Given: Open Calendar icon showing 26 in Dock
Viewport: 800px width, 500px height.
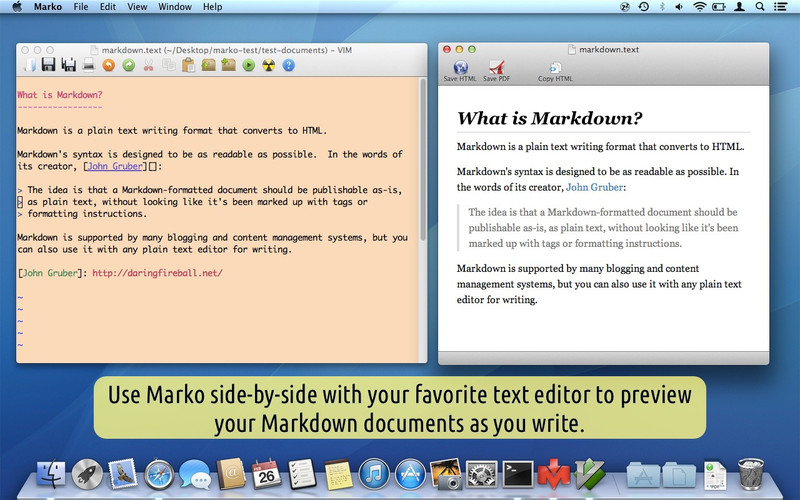Looking at the screenshot, I should point(266,474).
